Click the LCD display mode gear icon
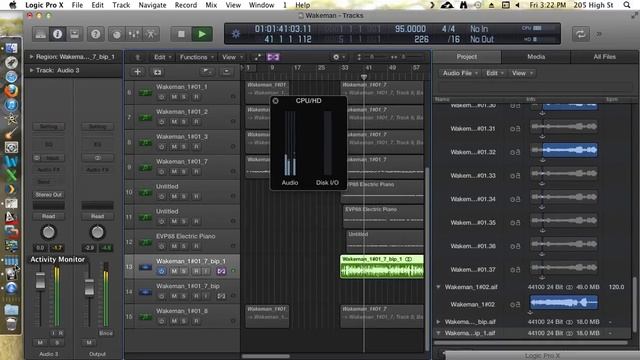Image resolution: width=640 pixels, height=360 pixels. pos(236,34)
